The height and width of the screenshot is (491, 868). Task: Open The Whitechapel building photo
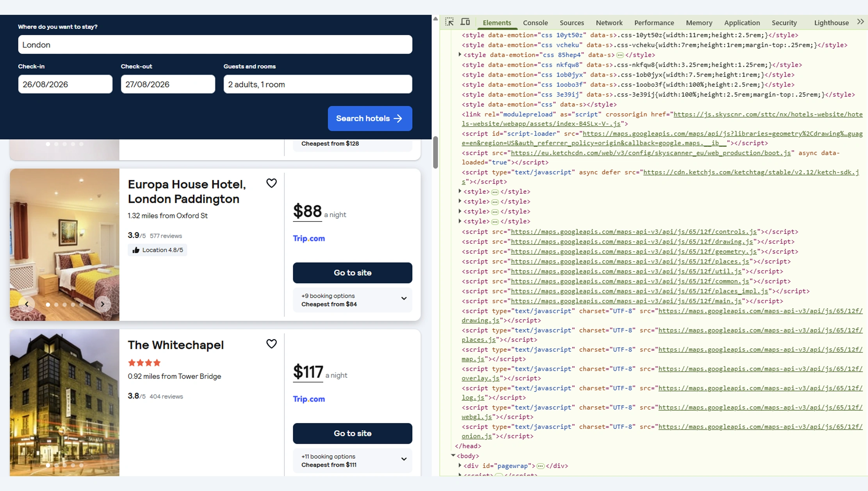click(64, 402)
